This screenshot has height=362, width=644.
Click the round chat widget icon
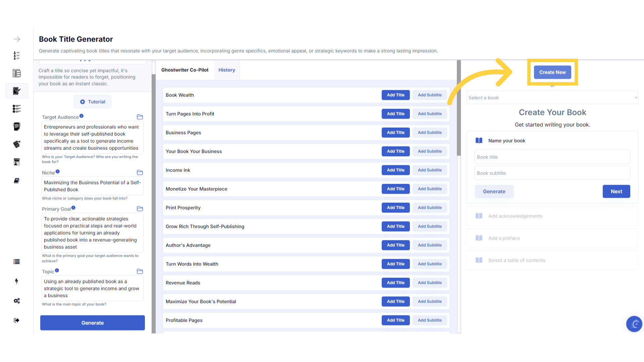pyautogui.click(x=634, y=324)
